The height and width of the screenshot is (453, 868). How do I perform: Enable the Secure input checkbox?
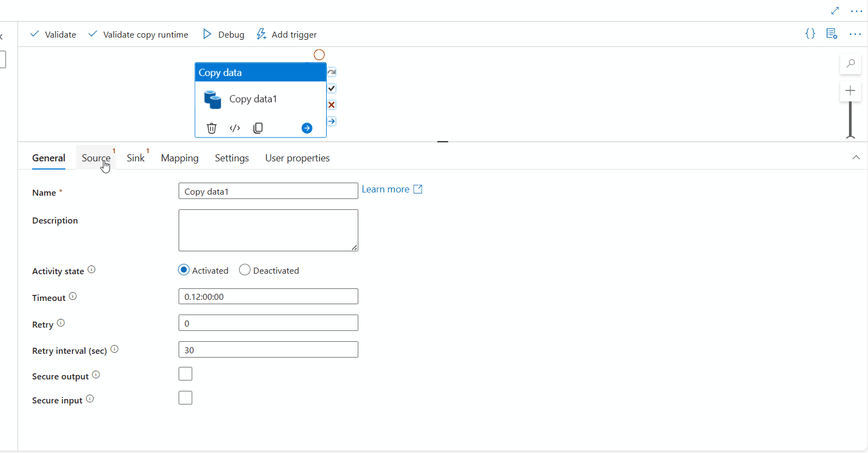click(186, 398)
